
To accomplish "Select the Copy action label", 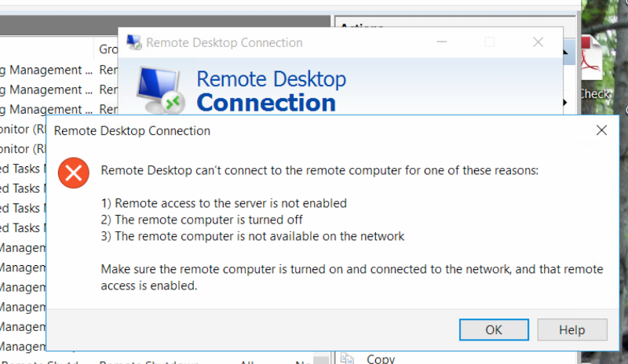I will pos(381,359).
